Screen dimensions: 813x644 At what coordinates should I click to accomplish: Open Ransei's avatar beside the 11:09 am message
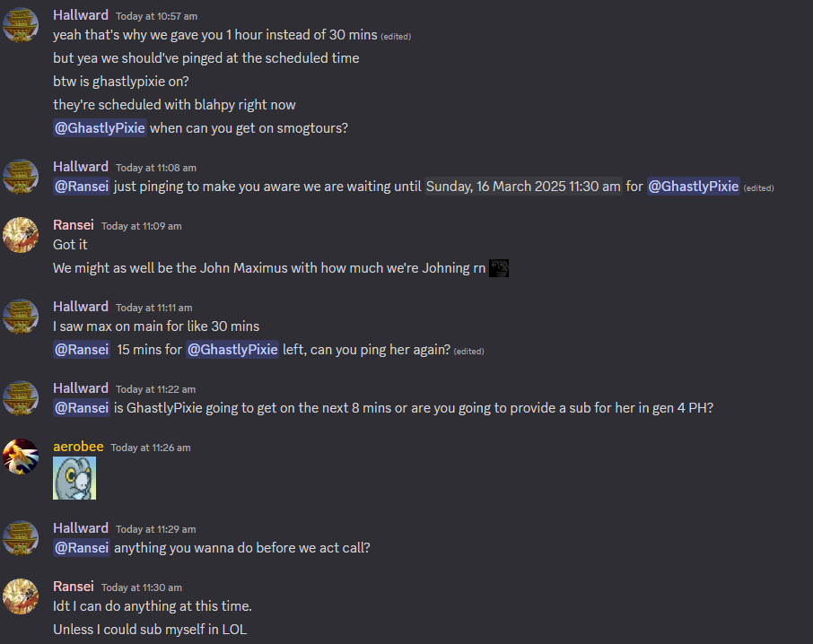(x=21, y=235)
